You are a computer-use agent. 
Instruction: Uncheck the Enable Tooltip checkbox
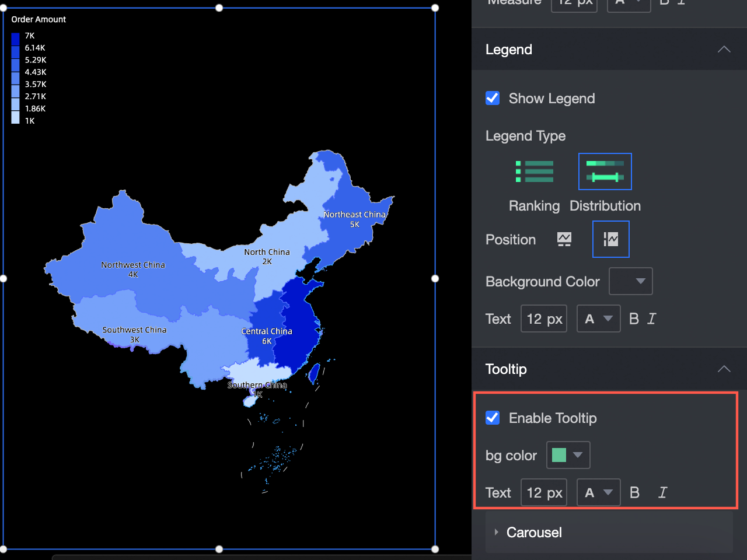tap(493, 418)
